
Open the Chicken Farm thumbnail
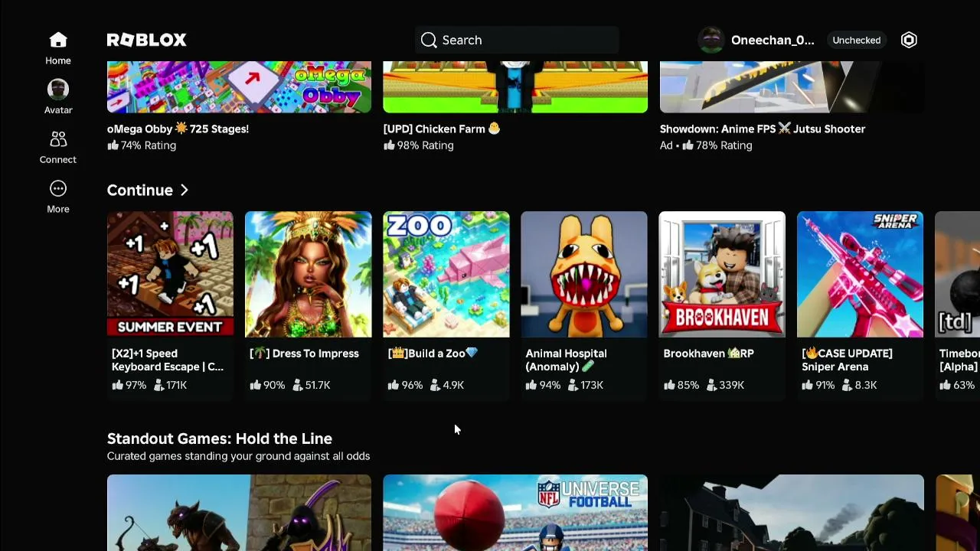515,87
